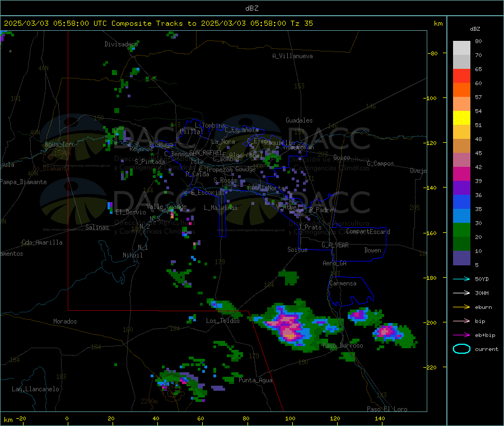Click the 'Guadales' map label
The image size is (504, 426).
coord(299,120)
